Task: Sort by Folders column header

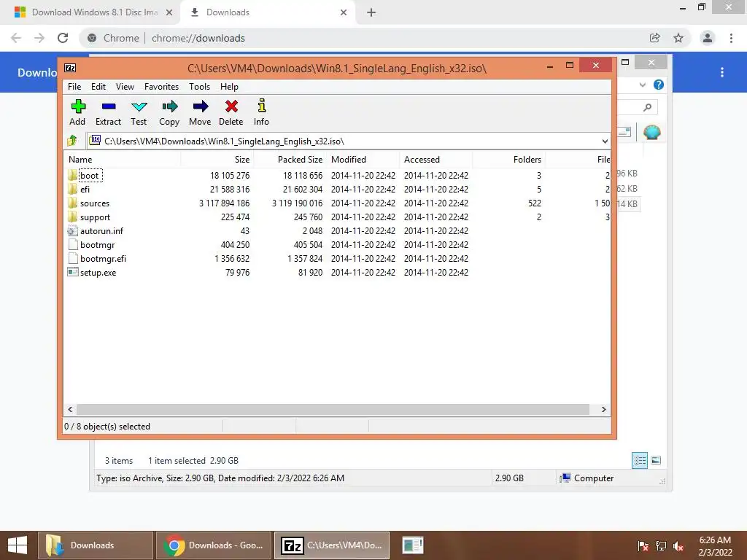Action: tap(508, 160)
